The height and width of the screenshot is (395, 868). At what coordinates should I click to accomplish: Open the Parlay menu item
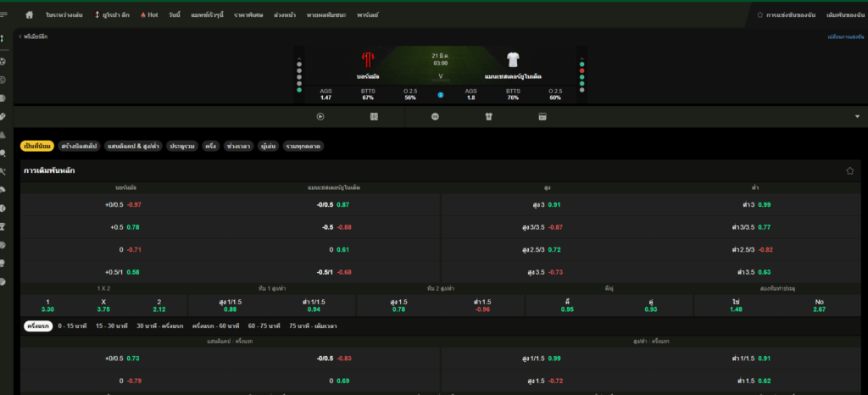pyautogui.click(x=368, y=15)
